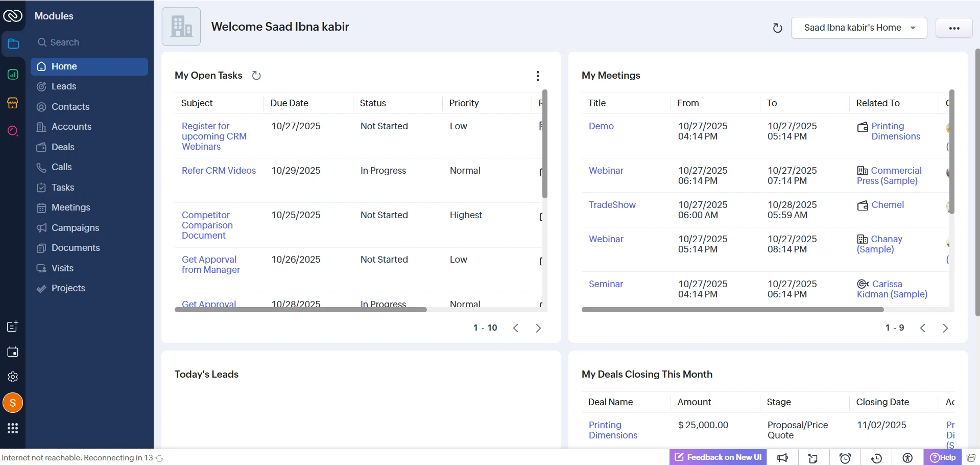This screenshot has width=980, height=465.
Task: Open the Campaigns module
Action: [75, 227]
